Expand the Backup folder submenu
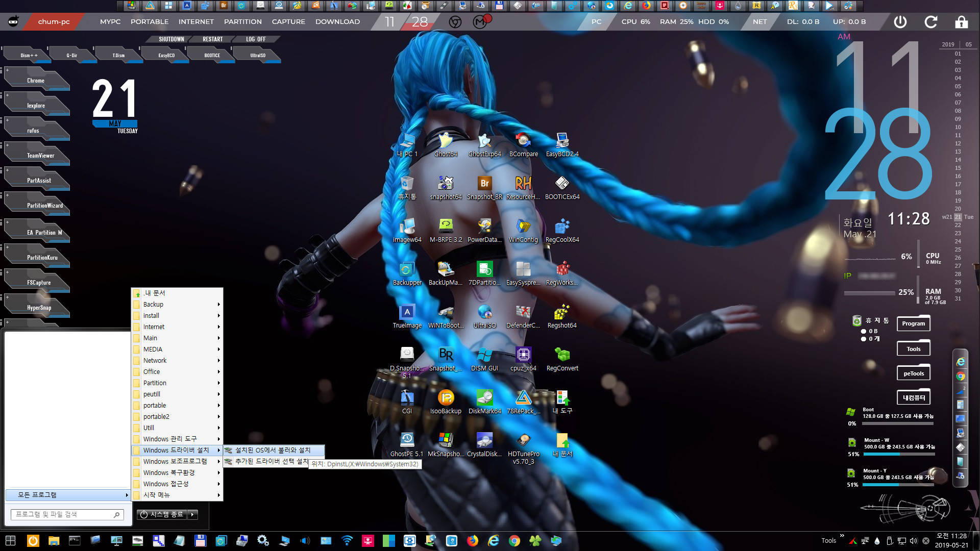The image size is (980, 551). pyautogui.click(x=177, y=304)
